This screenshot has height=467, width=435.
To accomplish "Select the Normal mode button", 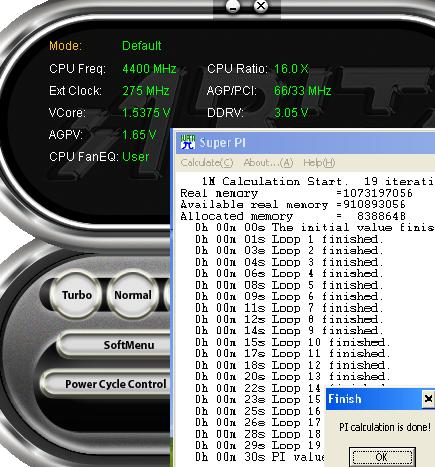I will click(x=133, y=295).
